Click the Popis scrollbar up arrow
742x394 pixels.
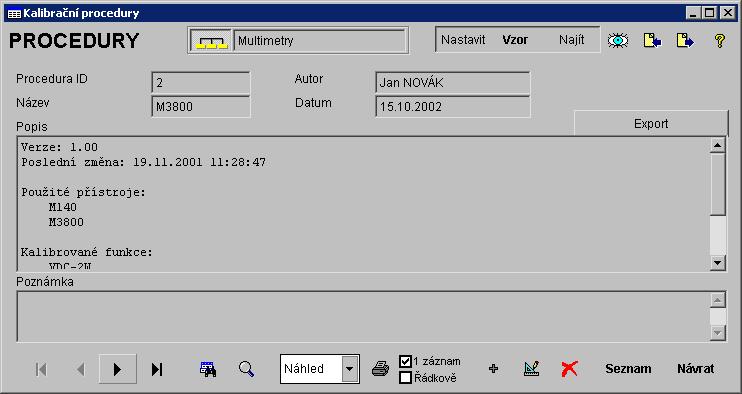[718, 145]
